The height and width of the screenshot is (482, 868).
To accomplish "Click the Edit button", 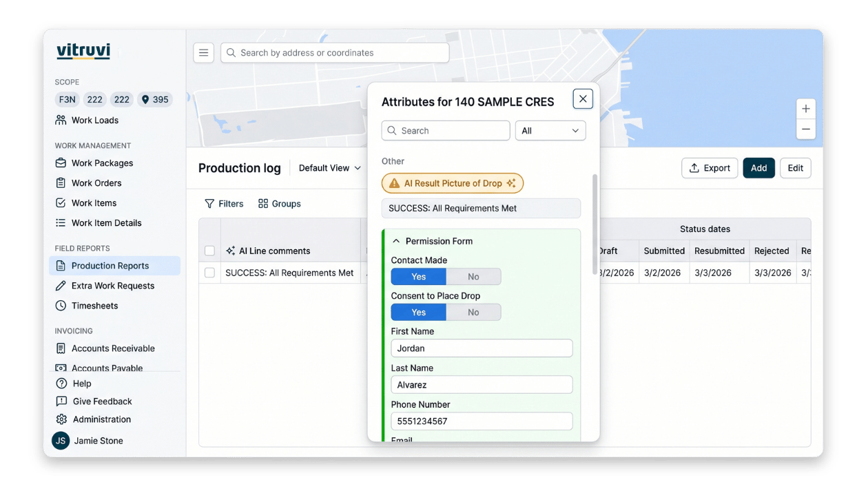I will (x=796, y=168).
